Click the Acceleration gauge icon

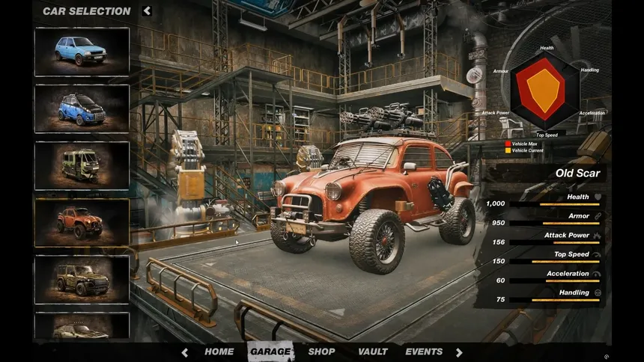coord(597,274)
